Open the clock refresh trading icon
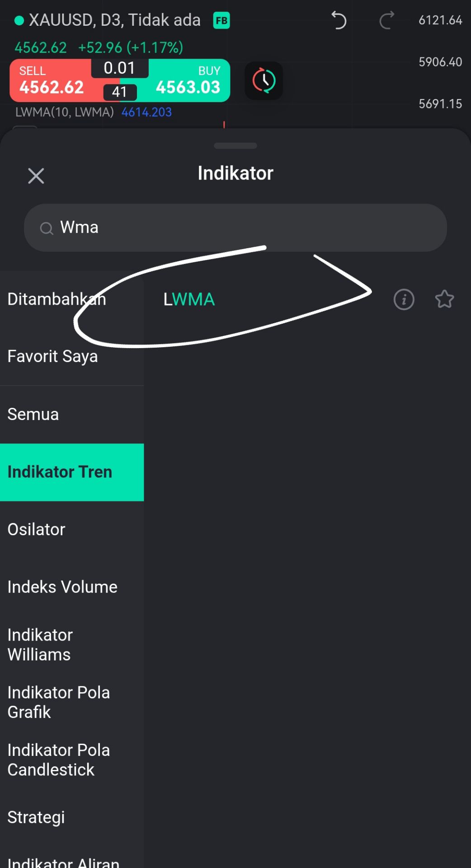Image resolution: width=471 pixels, height=868 pixels. [264, 80]
